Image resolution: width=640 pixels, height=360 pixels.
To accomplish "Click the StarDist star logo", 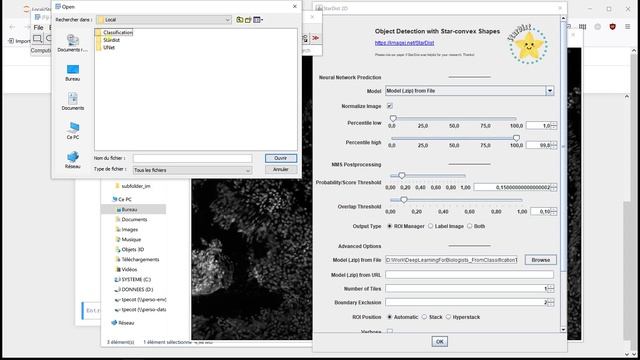I will (528, 44).
